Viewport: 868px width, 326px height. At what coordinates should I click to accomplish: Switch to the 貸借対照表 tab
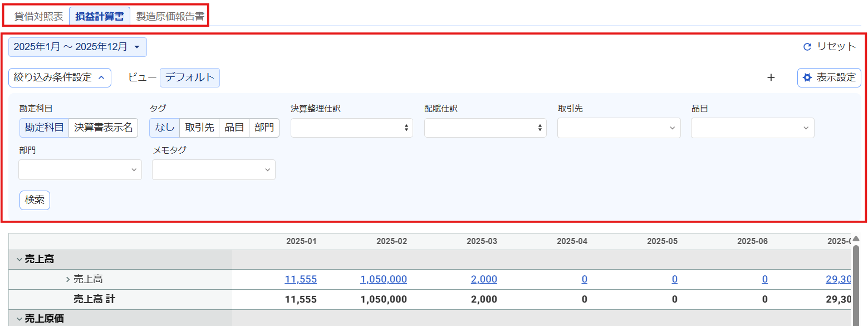(x=38, y=16)
